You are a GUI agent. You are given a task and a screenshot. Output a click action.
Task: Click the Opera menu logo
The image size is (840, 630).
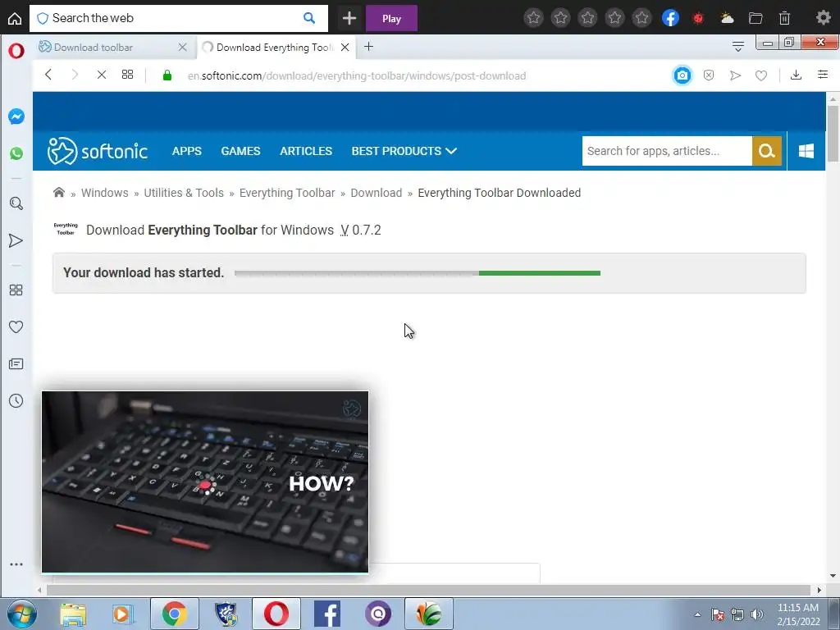click(16, 51)
